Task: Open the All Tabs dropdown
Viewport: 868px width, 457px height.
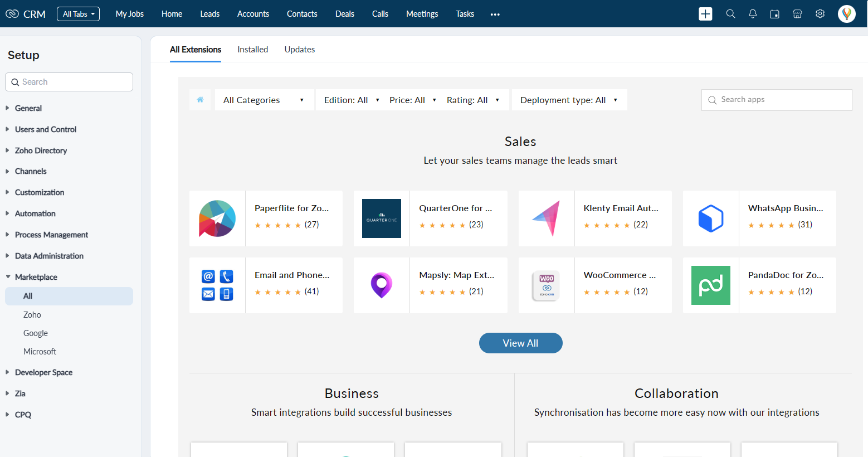Action: click(x=78, y=14)
